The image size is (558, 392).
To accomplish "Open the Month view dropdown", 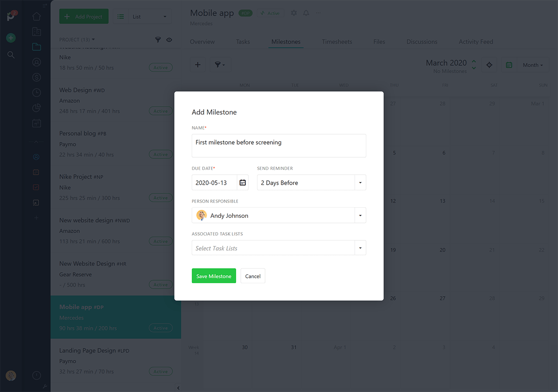I will pyautogui.click(x=533, y=65).
